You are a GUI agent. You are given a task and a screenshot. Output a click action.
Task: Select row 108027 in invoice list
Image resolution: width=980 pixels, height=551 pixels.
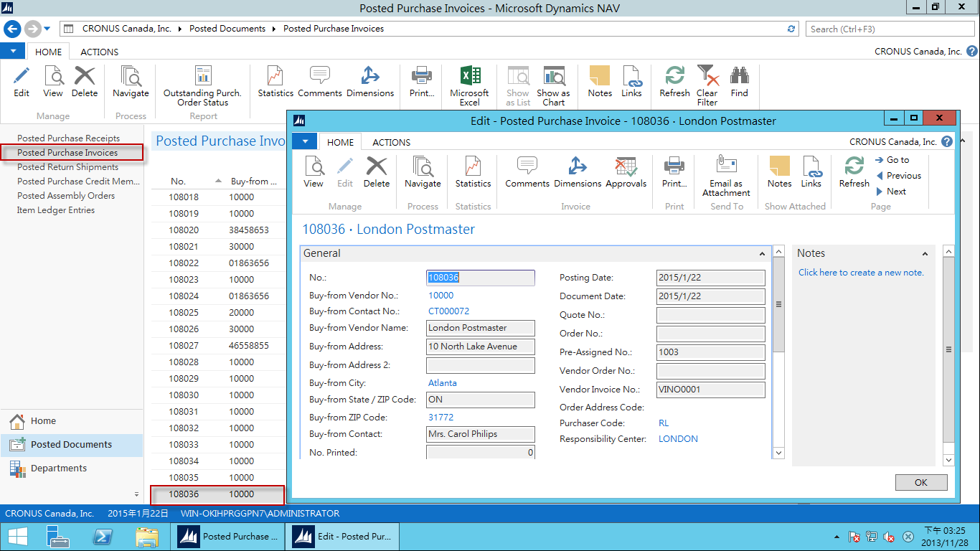[x=218, y=346]
